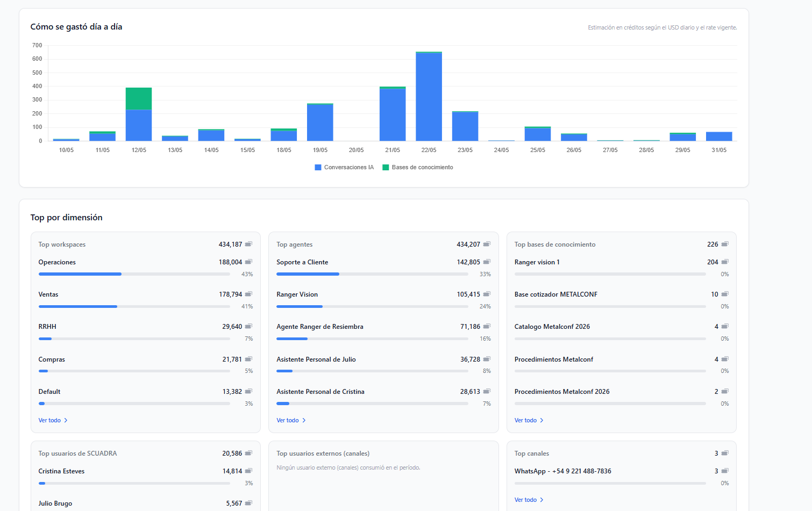Click the Cómo se gastó día a día heading
This screenshot has width=812, height=511.
click(76, 27)
